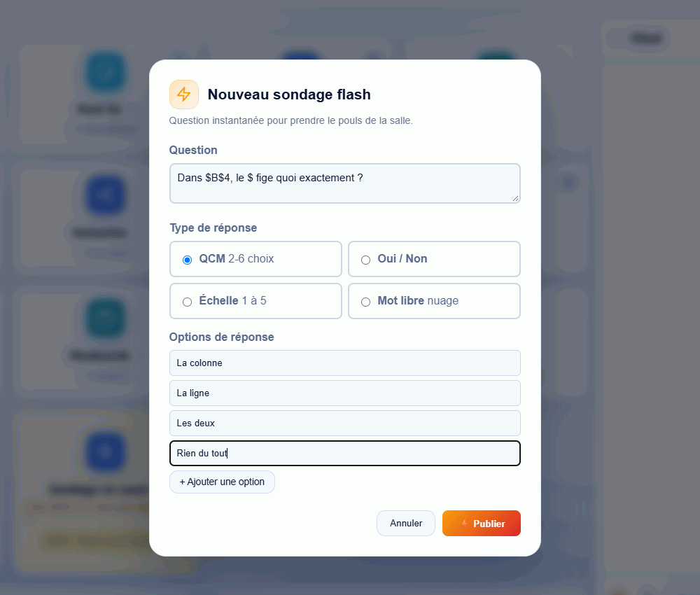Select the QCM 2-6 choix radio
700x595 pixels.
[x=187, y=260]
